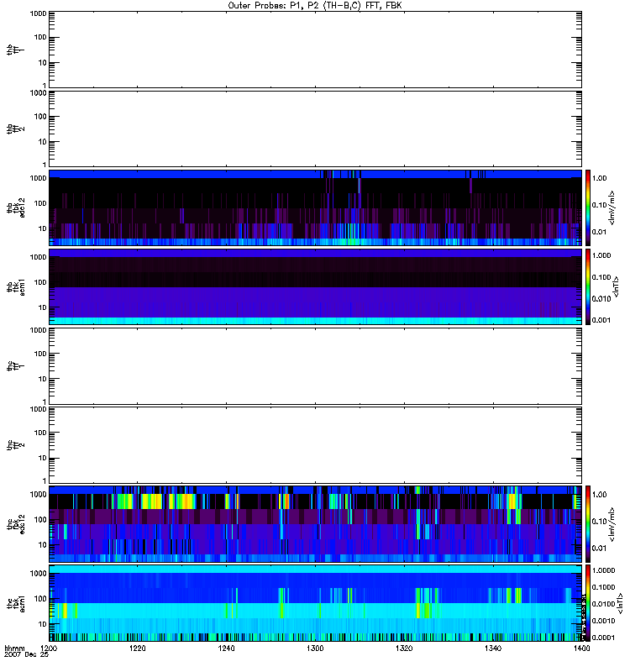The height and width of the screenshot is (672, 630).
Task: Click the "thc fff 1" y-axis label
Action: point(15,366)
